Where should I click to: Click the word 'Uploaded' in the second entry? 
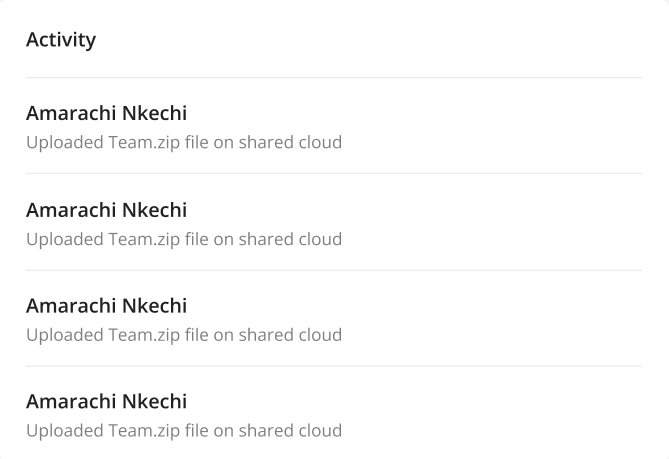click(x=64, y=239)
